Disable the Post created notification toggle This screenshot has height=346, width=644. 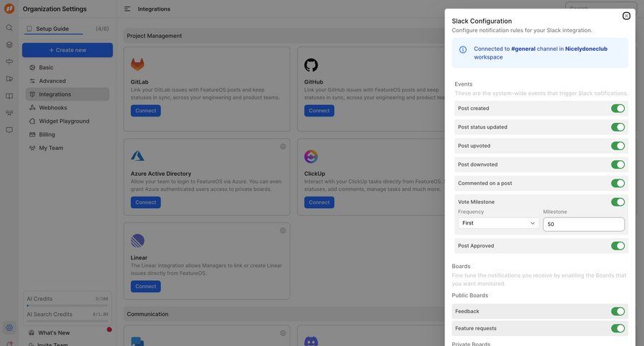[x=618, y=109]
